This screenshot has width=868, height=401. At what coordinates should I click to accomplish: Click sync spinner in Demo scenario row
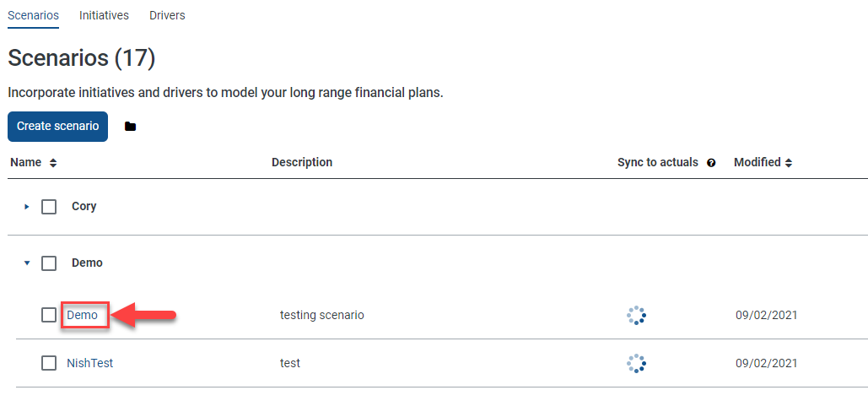coord(636,315)
